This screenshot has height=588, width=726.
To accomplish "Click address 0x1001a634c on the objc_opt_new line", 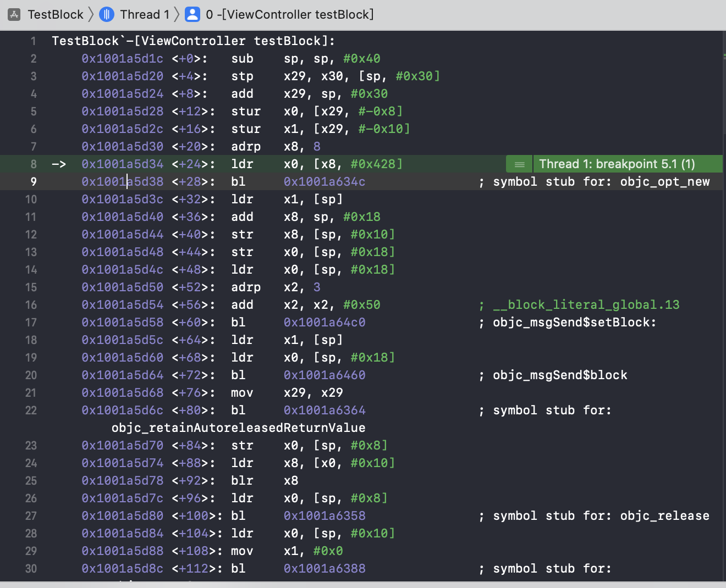I will 324,182.
